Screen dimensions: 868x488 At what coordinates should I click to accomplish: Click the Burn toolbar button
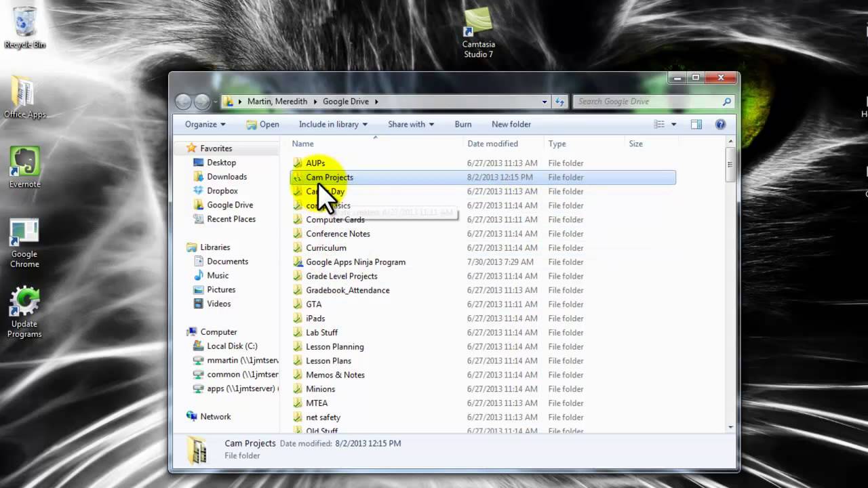point(463,125)
